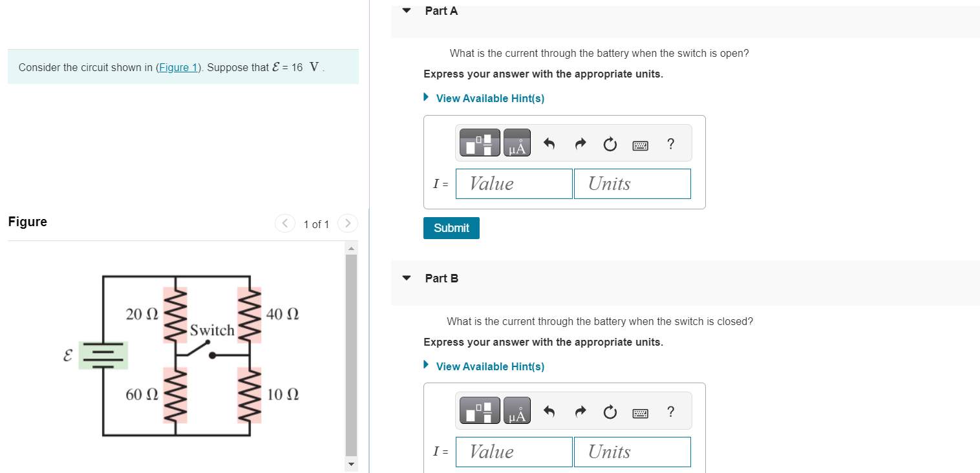Click the help question mark in Part A toolbar

[670, 144]
